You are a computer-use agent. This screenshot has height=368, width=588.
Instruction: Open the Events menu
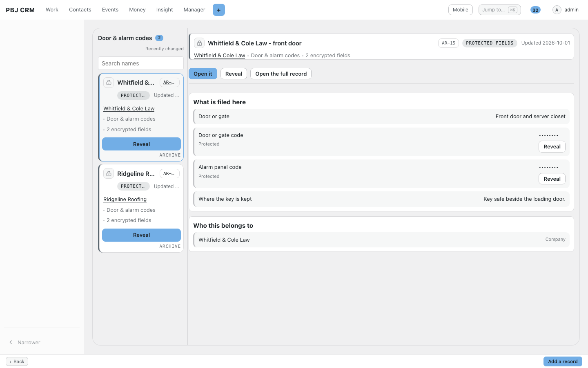pos(110,10)
